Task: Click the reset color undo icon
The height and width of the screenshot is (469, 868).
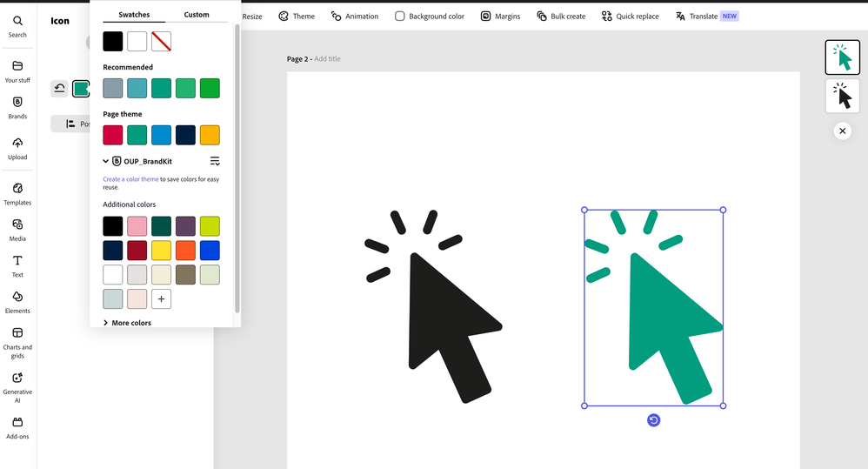Action: point(59,89)
